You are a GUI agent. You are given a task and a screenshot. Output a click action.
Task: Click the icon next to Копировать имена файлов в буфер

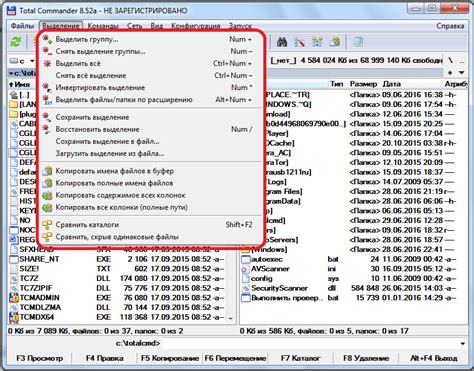48,171
